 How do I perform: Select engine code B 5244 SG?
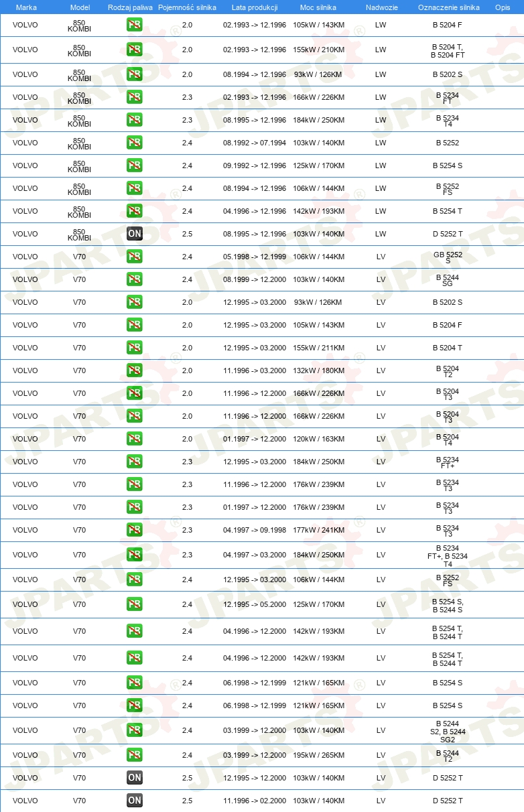(x=448, y=280)
